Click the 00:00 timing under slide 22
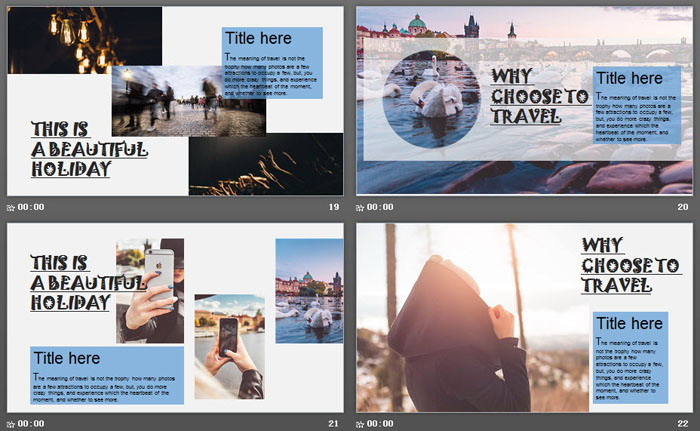700x431 pixels. [380, 423]
